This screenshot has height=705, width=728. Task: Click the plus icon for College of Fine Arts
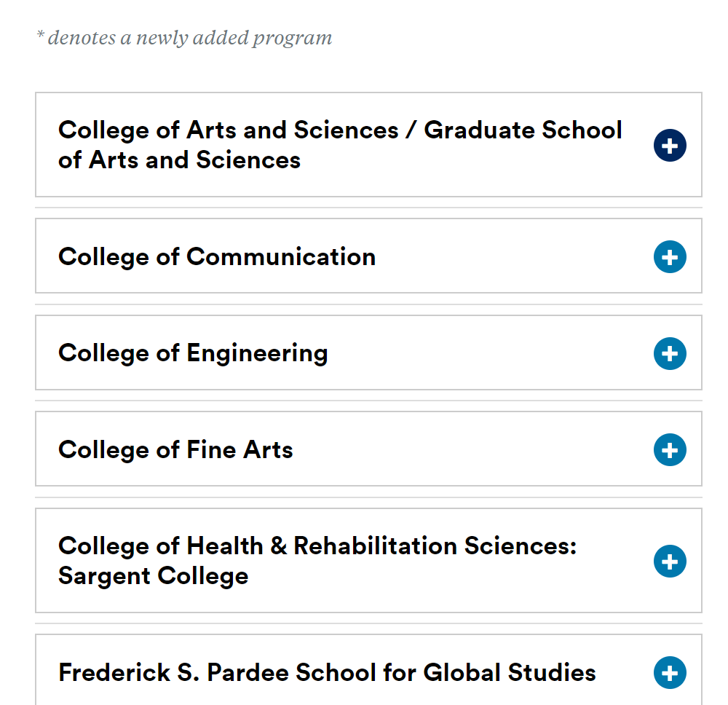(x=670, y=449)
